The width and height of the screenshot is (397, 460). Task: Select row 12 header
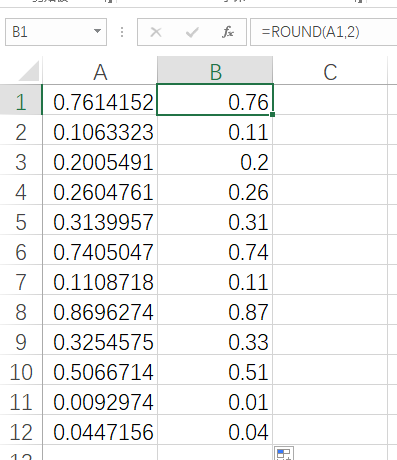pos(21,430)
